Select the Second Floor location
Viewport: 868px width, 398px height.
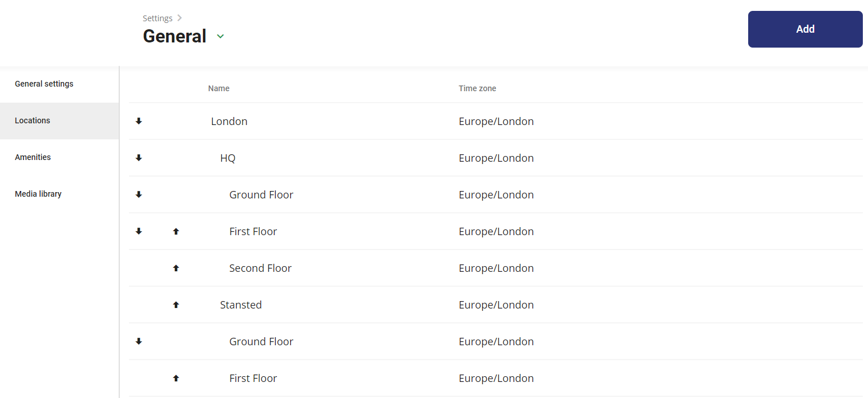pyautogui.click(x=260, y=268)
